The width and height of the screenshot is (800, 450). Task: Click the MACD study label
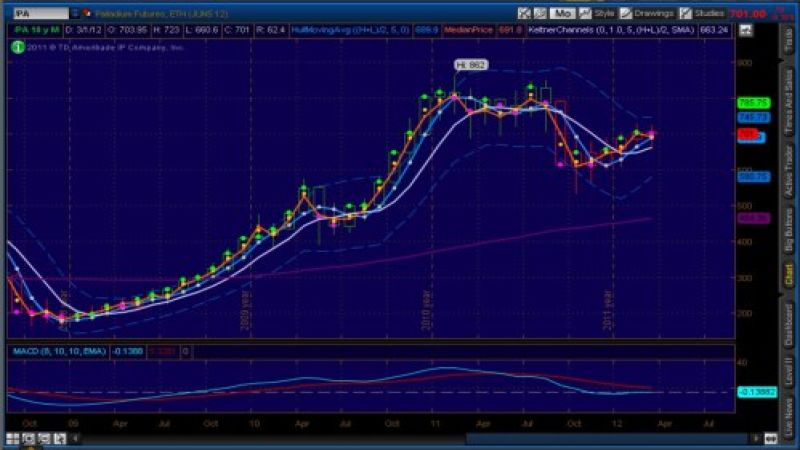[59, 352]
